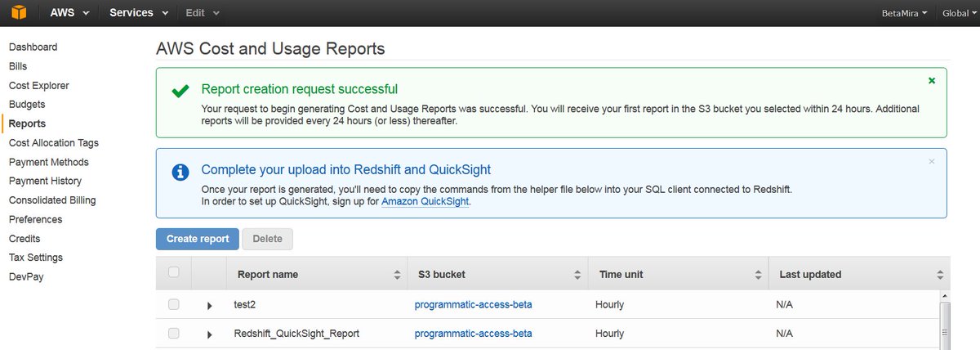Toggle the select-all checkbox in table header
Screen dimensions: 980x350
coord(173,272)
